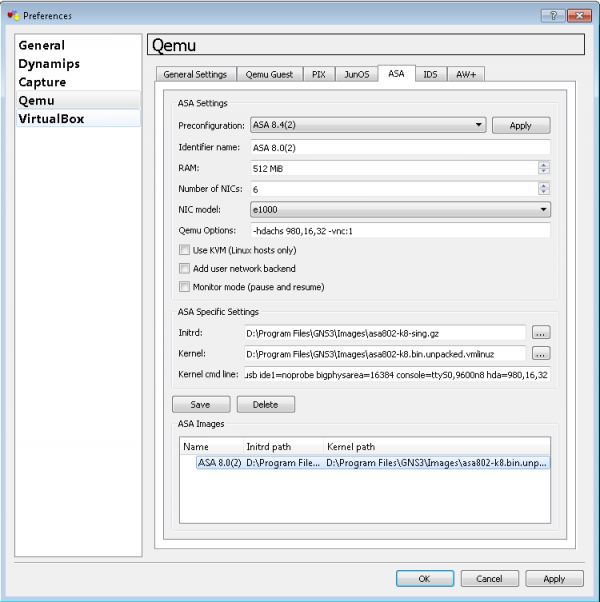
Task: Click the D:\Program File... Initrd path cell
Action: (283, 463)
